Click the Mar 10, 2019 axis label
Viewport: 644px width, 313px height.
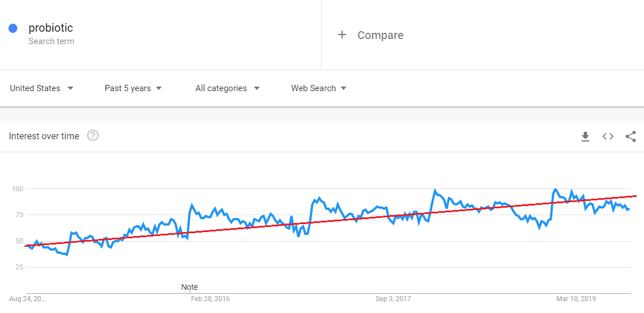576,299
